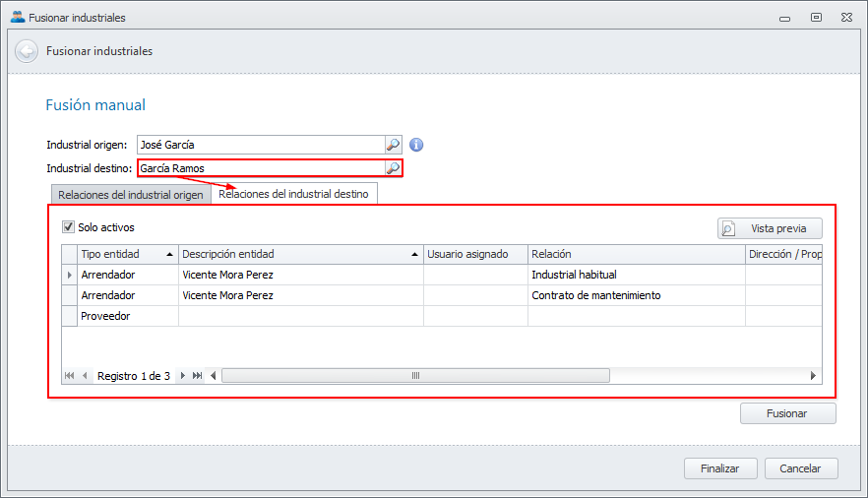The height and width of the screenshot is (498, 868).
Task: Open lookup for Industrial origen field
Action: pyautogui.click(x=393, y=145)
